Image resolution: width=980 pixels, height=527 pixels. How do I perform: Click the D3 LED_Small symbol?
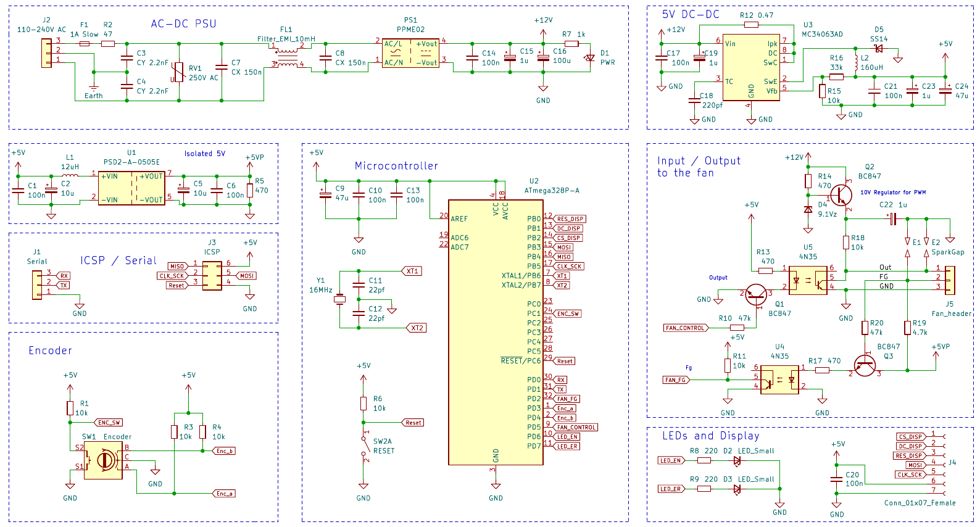click(737, 489)
